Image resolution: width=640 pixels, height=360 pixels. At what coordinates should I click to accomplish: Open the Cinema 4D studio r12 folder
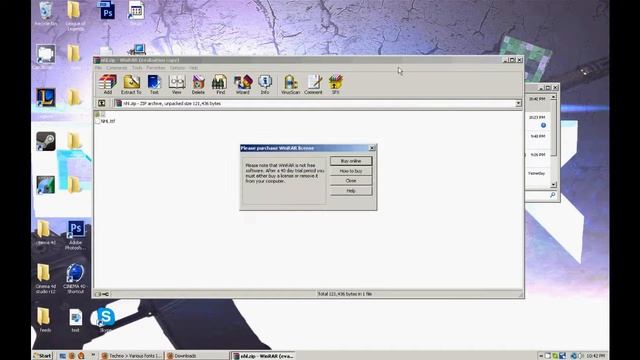click(45, 279)
